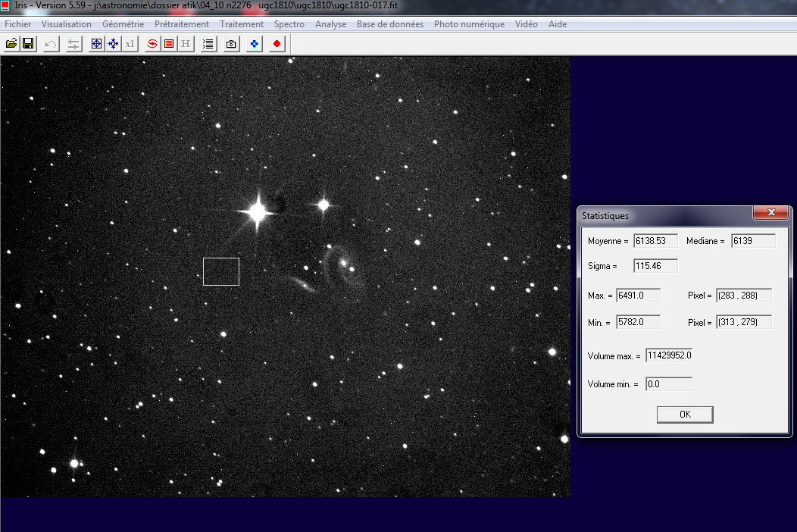Open the Photo numérique menu
Screen dimensions: 797x532
point(469,24)
